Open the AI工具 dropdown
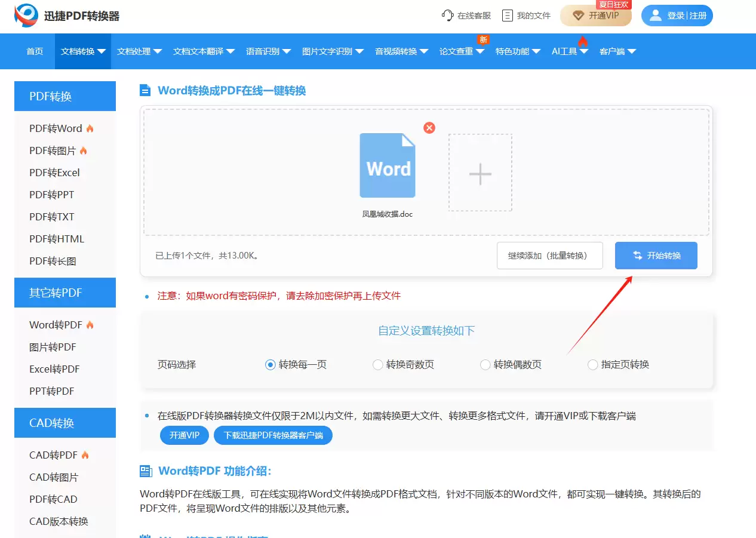 click(566, 51)
